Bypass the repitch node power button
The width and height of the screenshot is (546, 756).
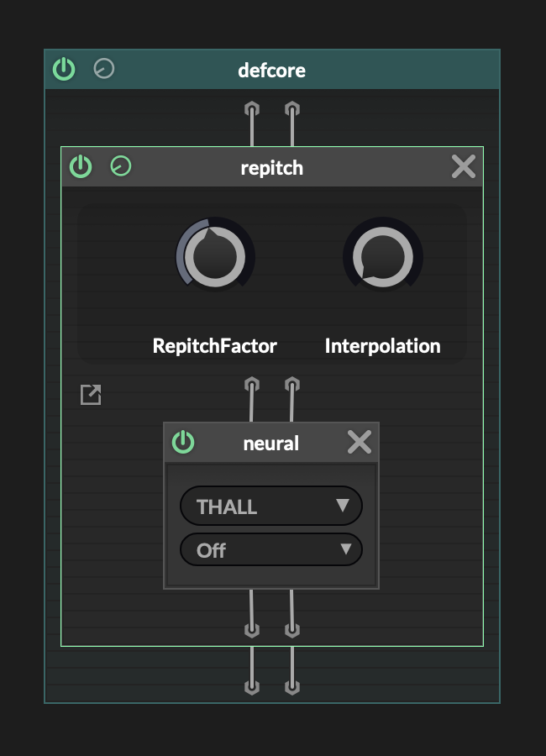click(81, 167)
